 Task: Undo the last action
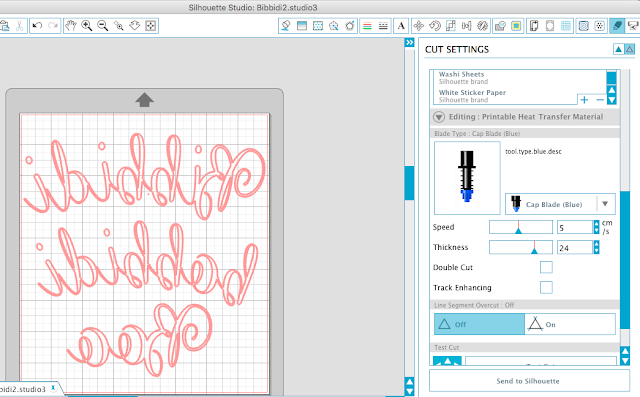pyautogui.click(x=37, y=26)
